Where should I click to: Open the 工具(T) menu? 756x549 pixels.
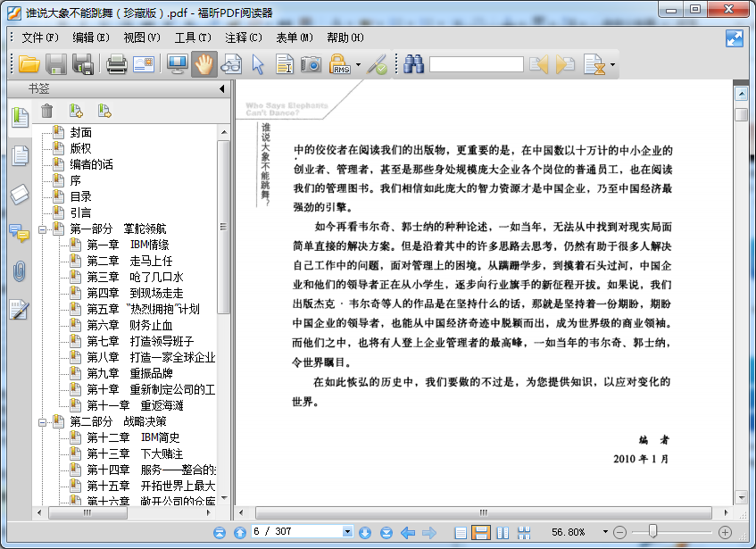tap(193, 37)
